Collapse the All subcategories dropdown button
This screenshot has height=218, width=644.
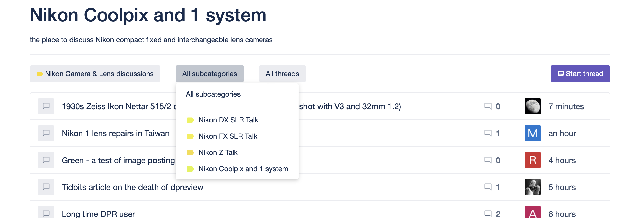(x=209, y=74)
